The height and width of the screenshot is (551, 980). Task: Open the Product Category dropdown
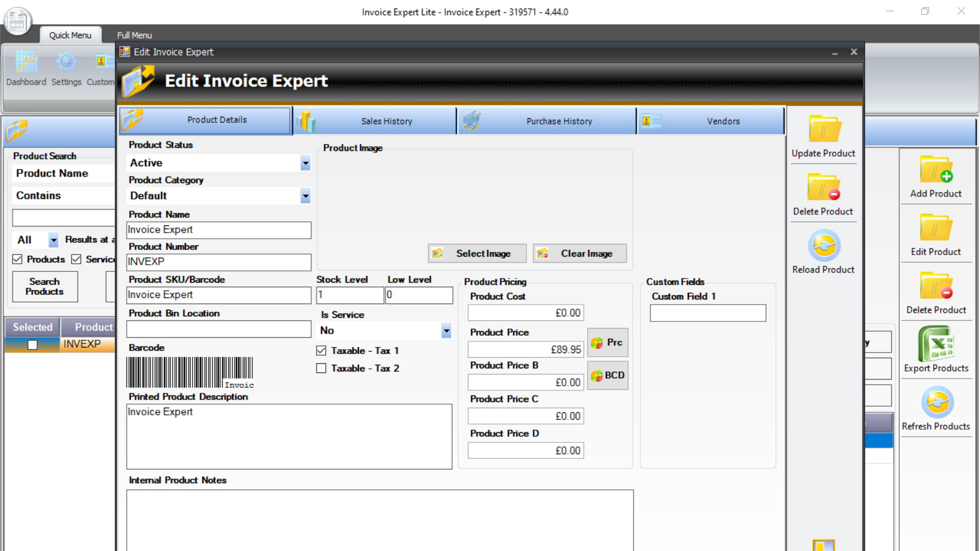click(x=305, y=196)
